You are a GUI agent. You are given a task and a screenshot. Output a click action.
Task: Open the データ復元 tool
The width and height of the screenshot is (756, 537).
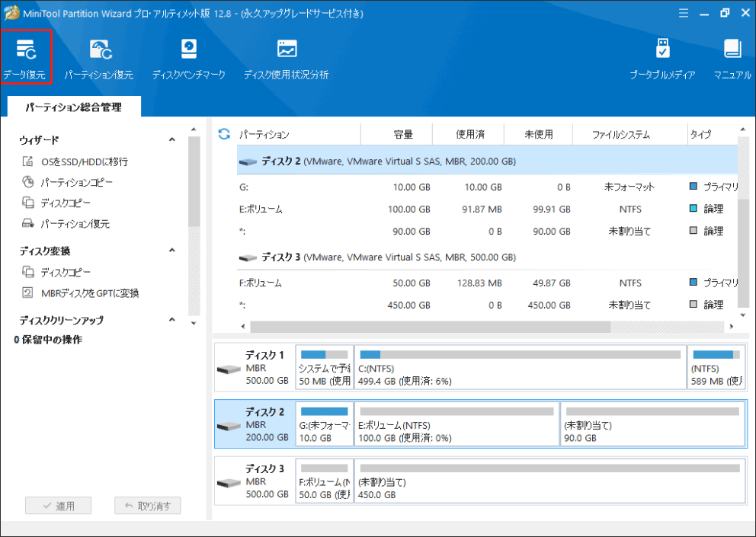25,58
